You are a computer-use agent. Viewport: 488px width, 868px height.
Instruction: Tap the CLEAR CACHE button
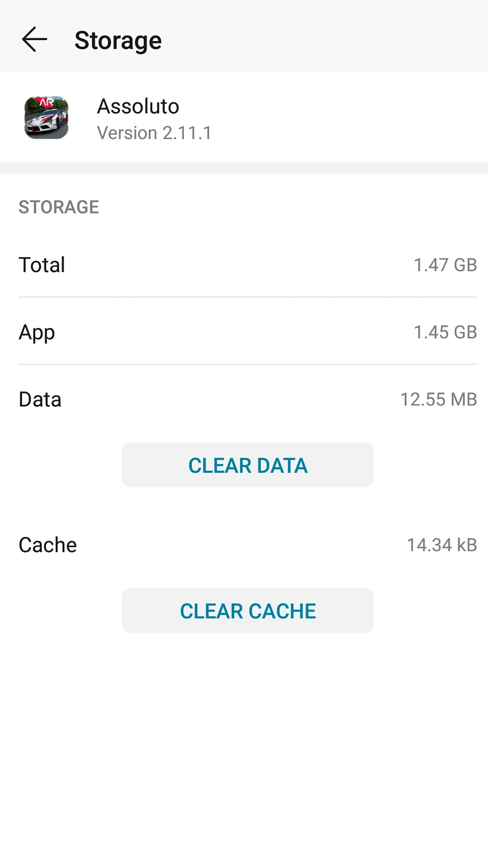(x=248, y=610)
